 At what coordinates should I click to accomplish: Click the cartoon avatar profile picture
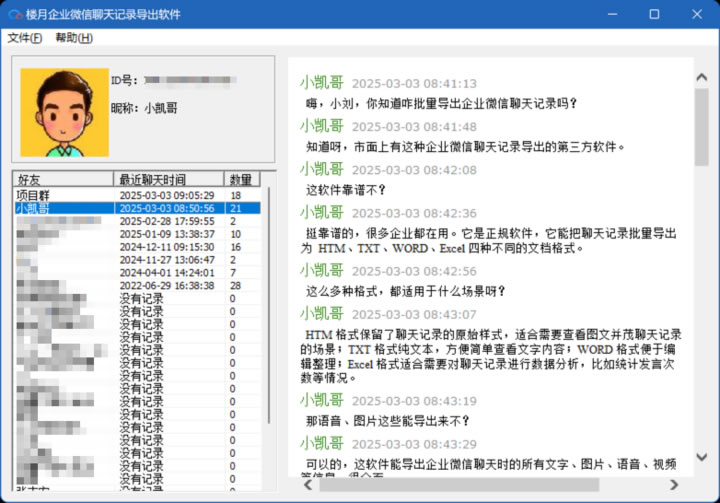pos(64,111)
